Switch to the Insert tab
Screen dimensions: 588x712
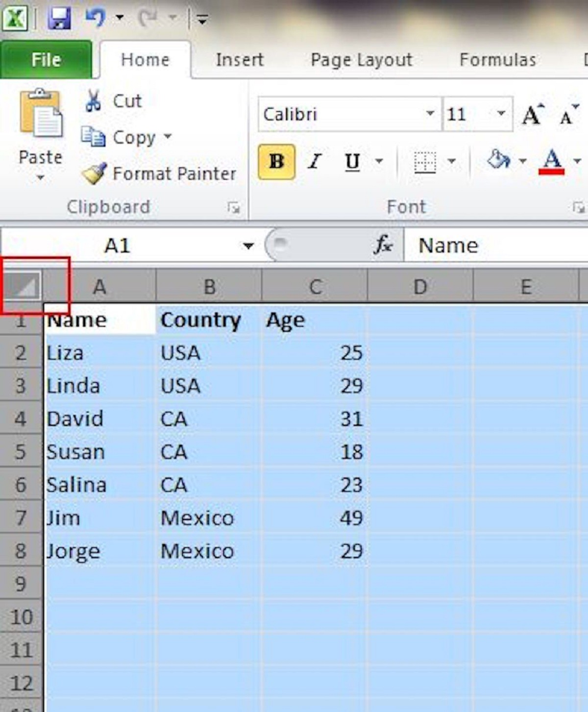(x=240, y=60)
